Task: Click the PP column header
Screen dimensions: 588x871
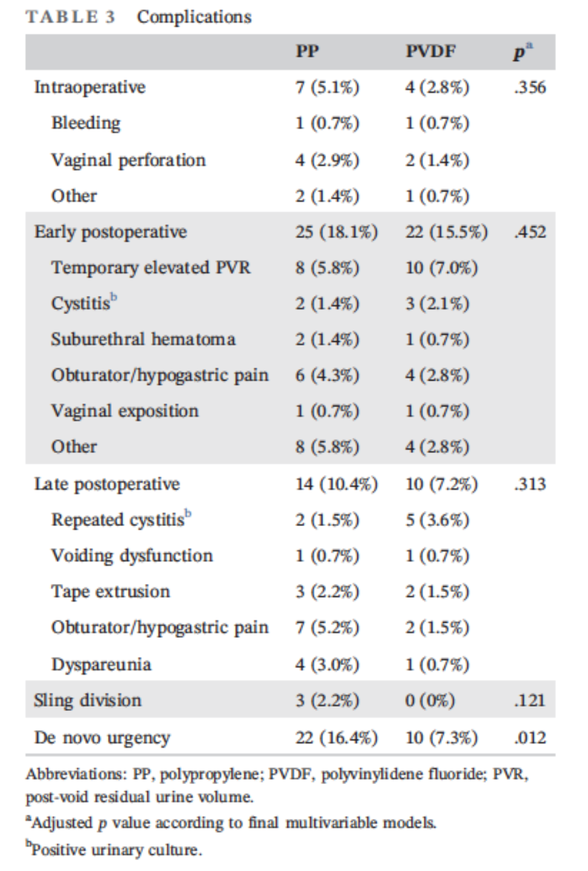Action: tap(307, 52)
